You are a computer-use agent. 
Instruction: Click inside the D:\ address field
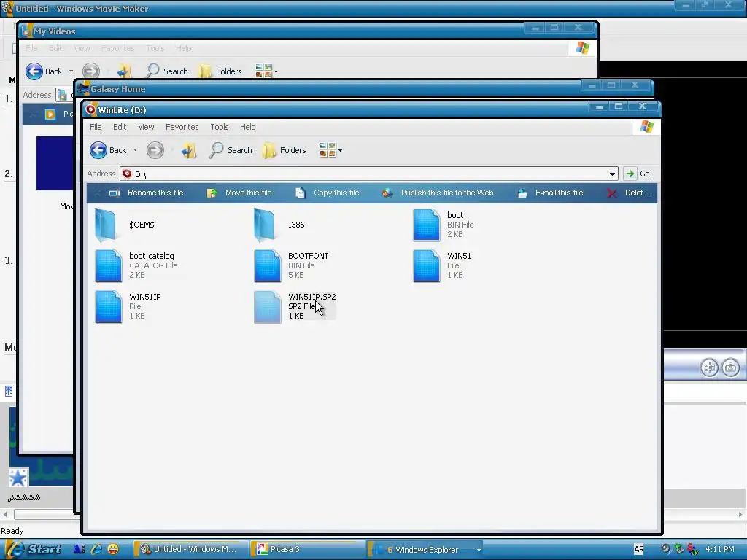(x=369, y=174)
